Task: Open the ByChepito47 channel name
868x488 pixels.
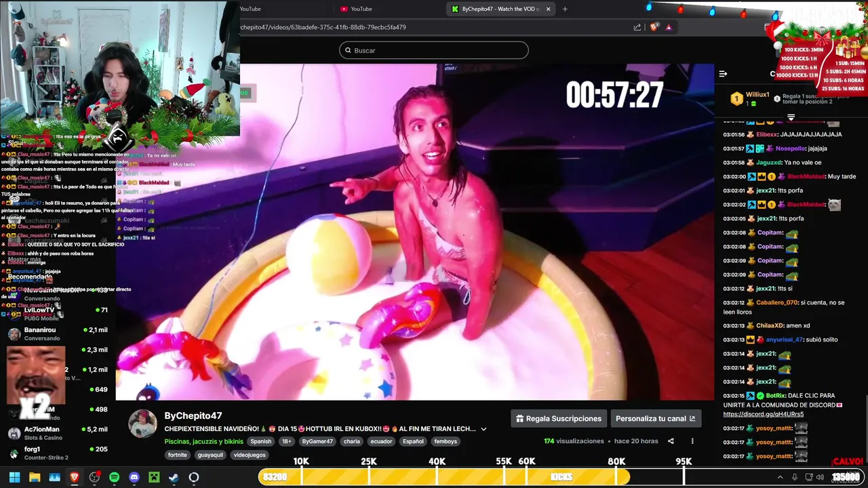Action: [x=193, y=415]
